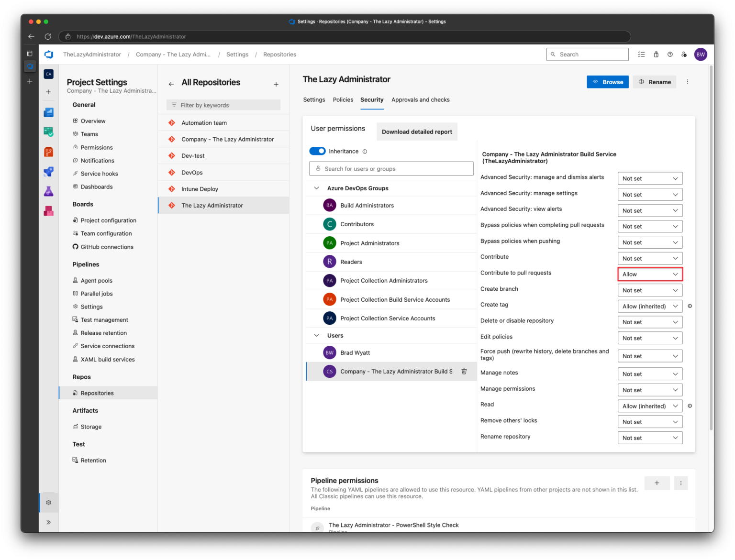The width and height of the screenshot is (735, 560).
Task: Select the Project Administrators group
Action: [391, 243]
